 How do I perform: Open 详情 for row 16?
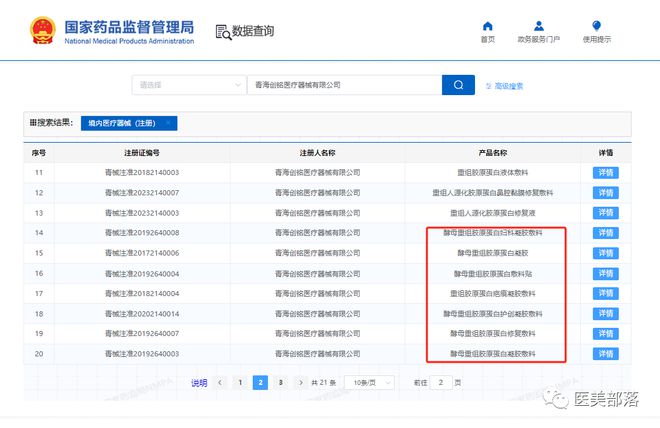click(x=606, y=274)
